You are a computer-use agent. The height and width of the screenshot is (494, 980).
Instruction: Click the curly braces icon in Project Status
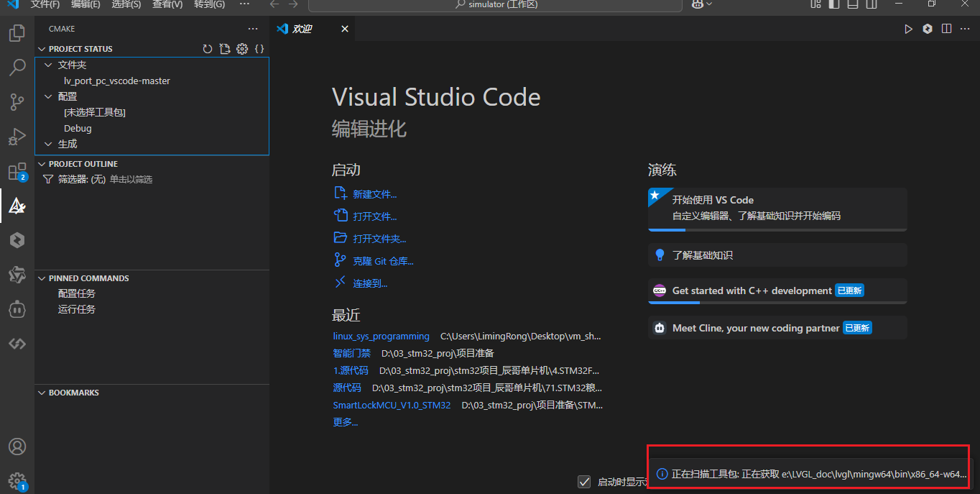(x=259, y=49)
